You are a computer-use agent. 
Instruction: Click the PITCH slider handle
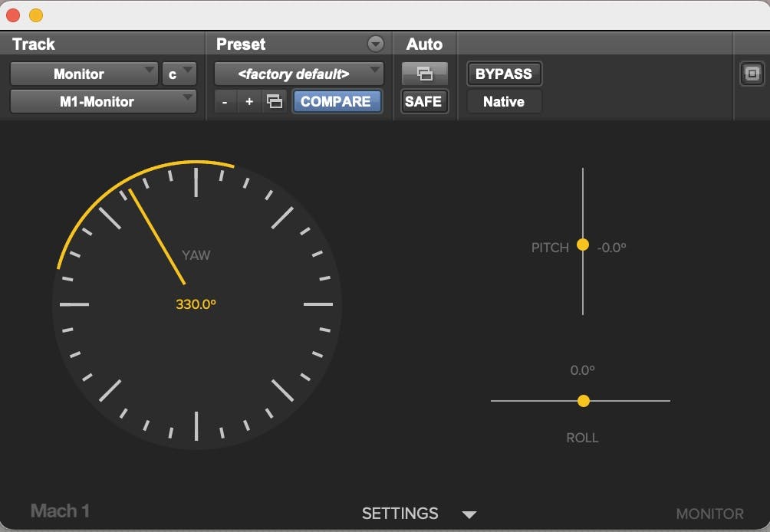[583, 246]
